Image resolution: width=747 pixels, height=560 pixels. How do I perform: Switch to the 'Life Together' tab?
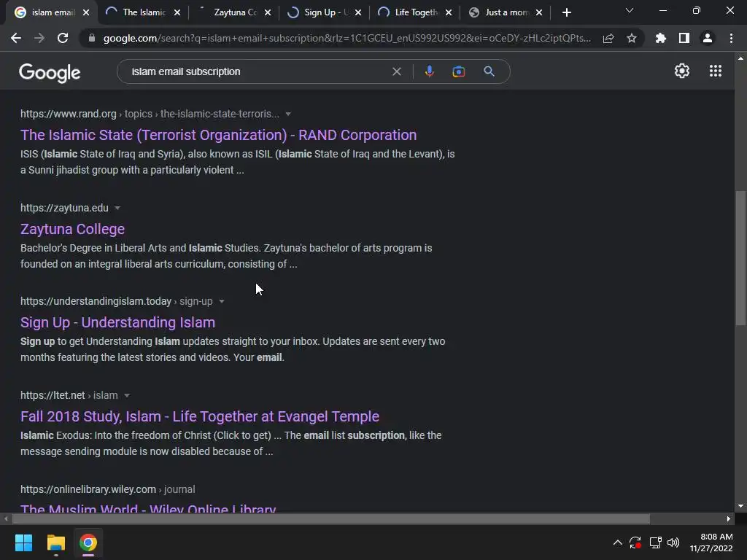point(416,12)
